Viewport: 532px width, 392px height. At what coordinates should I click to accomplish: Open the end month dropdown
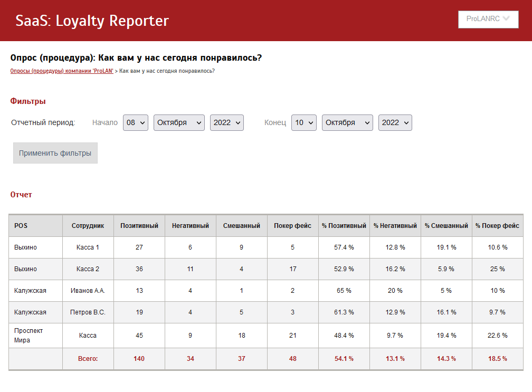pyautogui.click(x=347, y=122)
